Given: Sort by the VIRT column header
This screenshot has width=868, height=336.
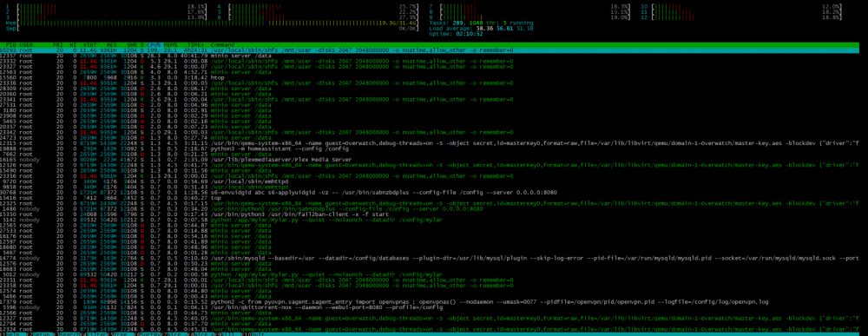Looking at the screenshot, I should point(90,44).
